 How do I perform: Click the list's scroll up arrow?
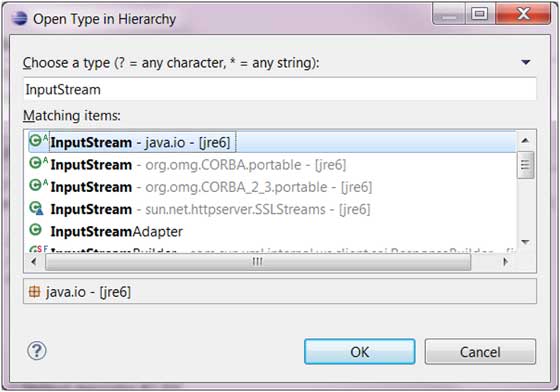pos(525,141)
